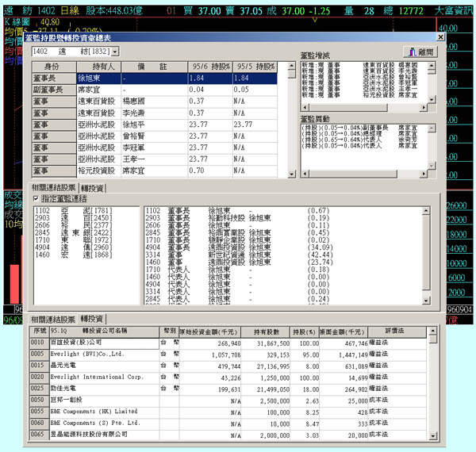The height and width of the screenshot is (452, 476).
Task: Click 評價法 column header
Action: coord(397,331)
